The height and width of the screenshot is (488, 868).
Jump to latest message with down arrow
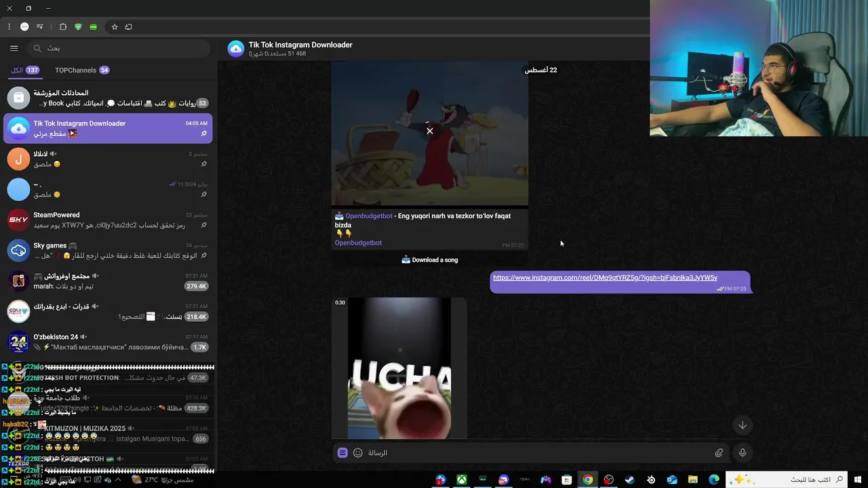(743, 425)
